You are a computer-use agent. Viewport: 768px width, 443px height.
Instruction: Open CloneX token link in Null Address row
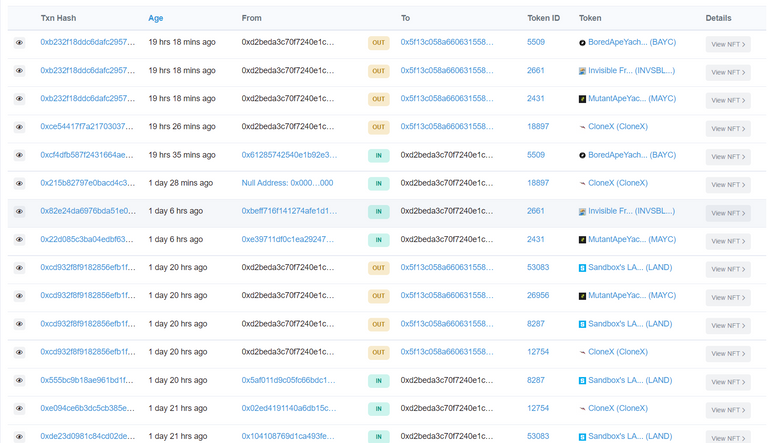(618, 183)
